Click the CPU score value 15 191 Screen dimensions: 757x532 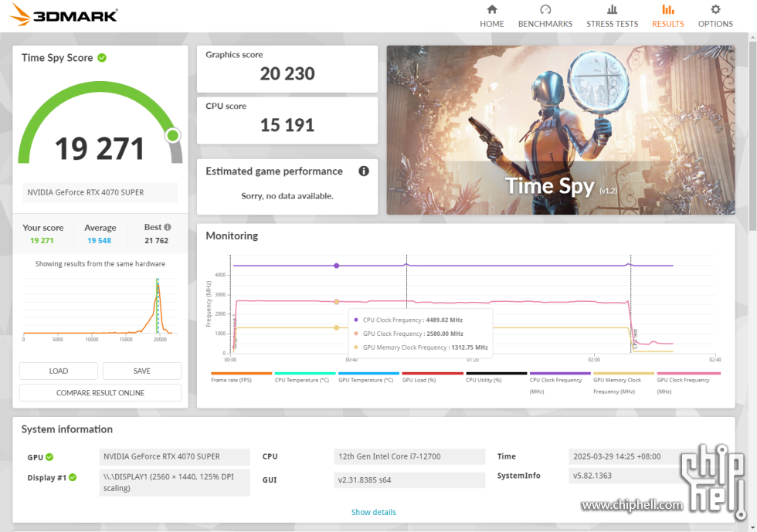[x=287, y=125]
